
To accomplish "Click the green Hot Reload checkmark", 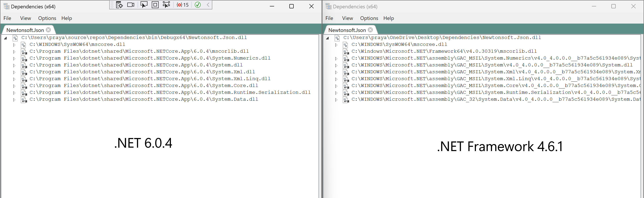I will click(198, 5).
